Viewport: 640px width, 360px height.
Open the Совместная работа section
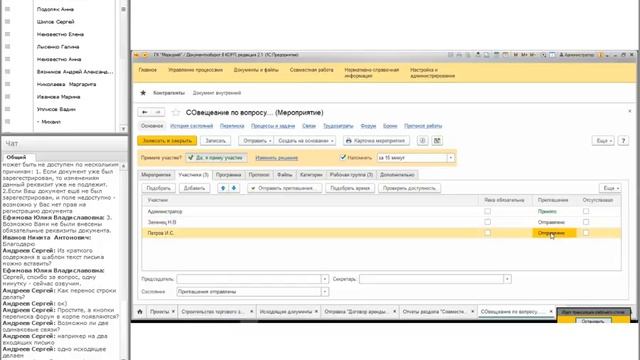[x=311, y=70]
